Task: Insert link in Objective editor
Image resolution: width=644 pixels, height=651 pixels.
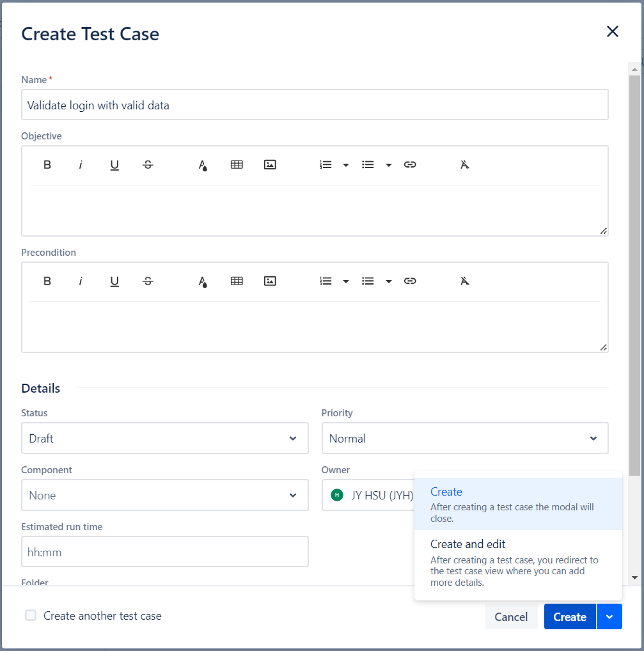Action: click(410, 165)
